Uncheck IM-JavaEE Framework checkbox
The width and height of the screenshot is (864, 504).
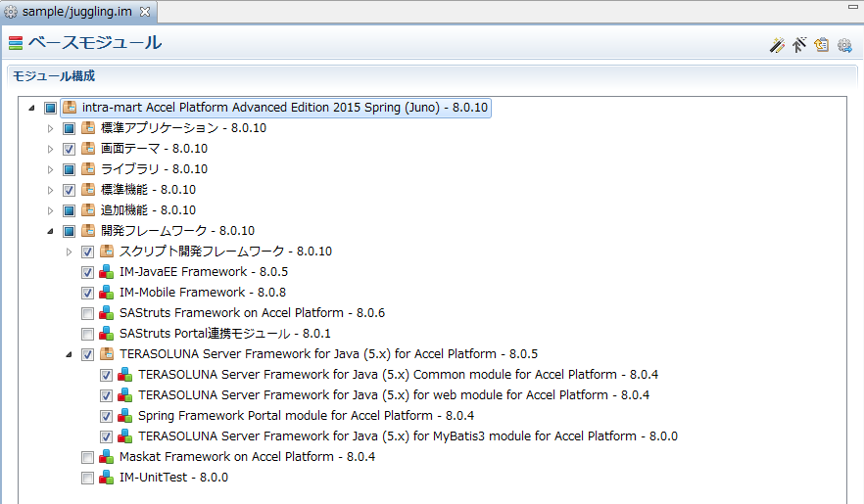pyautogui.click(x=87, y=272)
